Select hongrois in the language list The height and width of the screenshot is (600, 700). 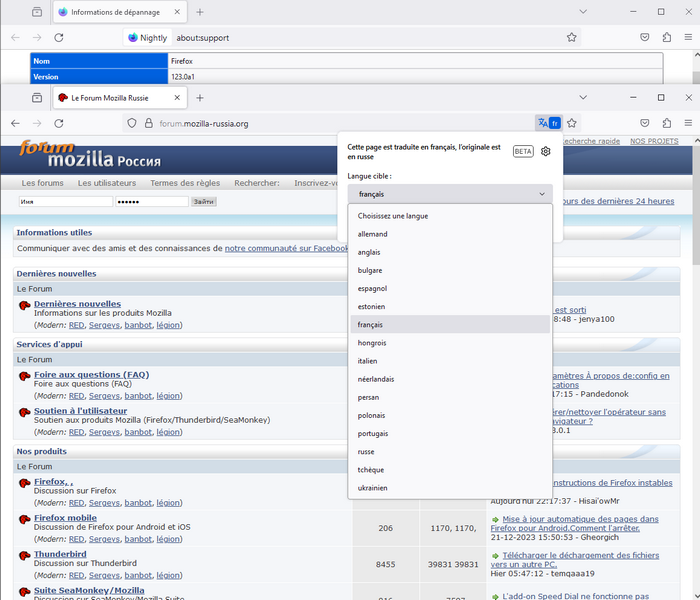pyautogui.click(x=450, y=343)
